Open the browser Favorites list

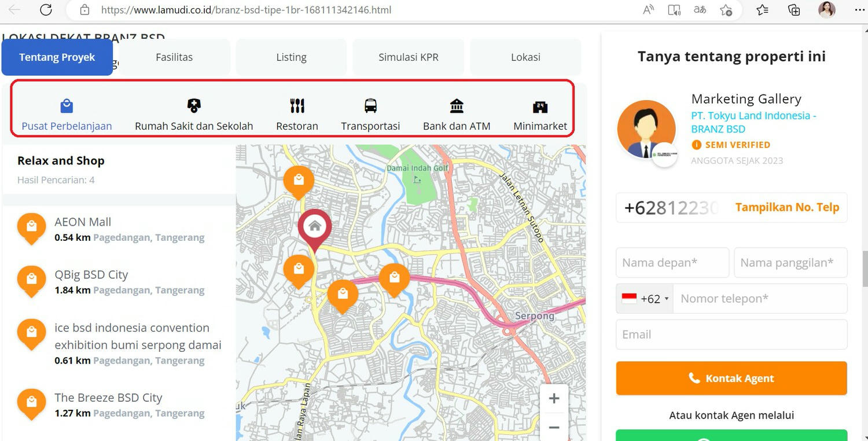coord(762,10)
